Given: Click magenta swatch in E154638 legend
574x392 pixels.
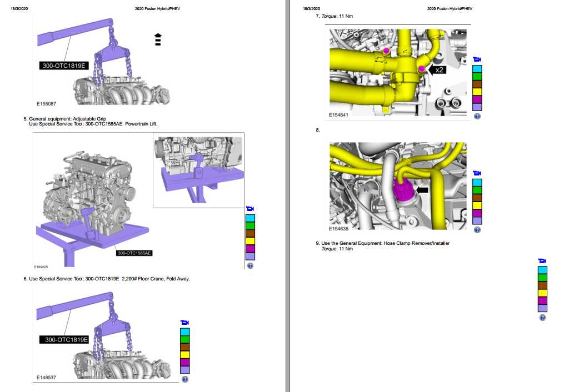Looking at the screenshot, I should tap(477, 214).
